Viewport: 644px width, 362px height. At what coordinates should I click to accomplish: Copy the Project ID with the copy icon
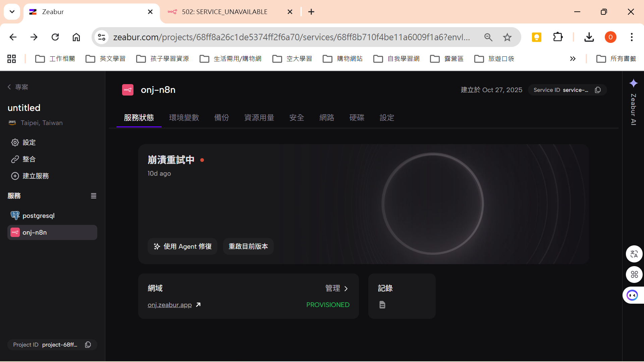click(88, 345)
